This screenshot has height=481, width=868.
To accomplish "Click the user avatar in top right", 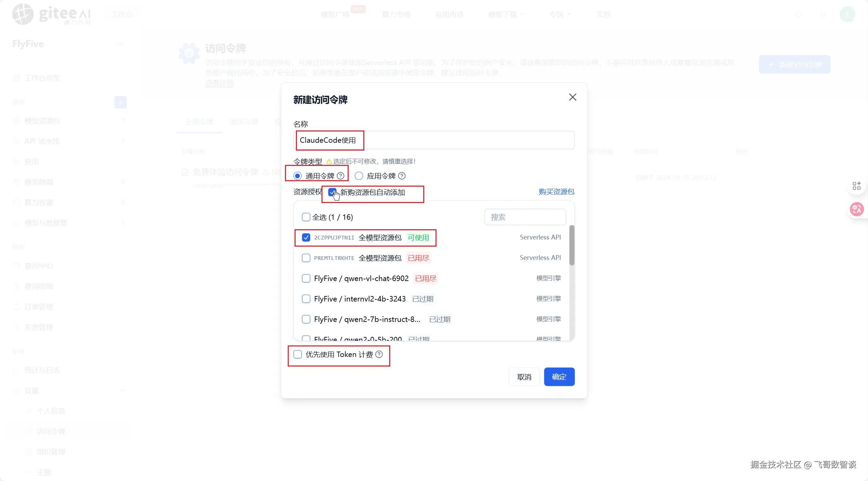I will pyautogui.click(x=847, y=14).
